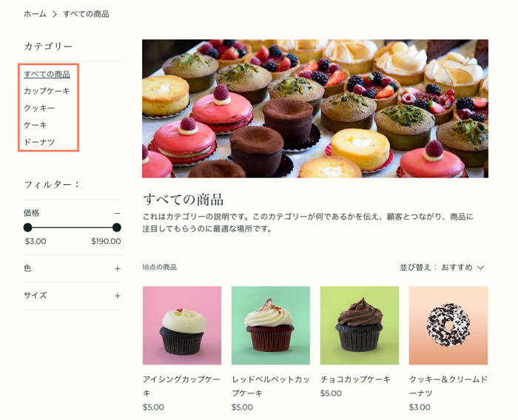518x420 pixels.
Task: Open the クッキー＆クリームドーナツ product image
Action: (x=448, y=325)
